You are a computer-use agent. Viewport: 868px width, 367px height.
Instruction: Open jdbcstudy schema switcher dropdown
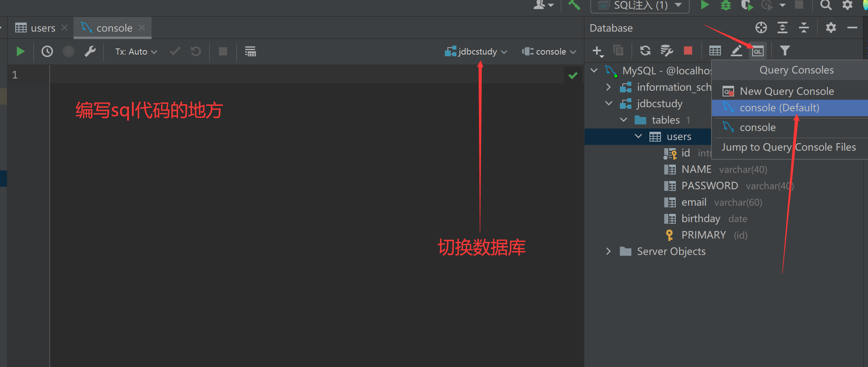[476, 52]
